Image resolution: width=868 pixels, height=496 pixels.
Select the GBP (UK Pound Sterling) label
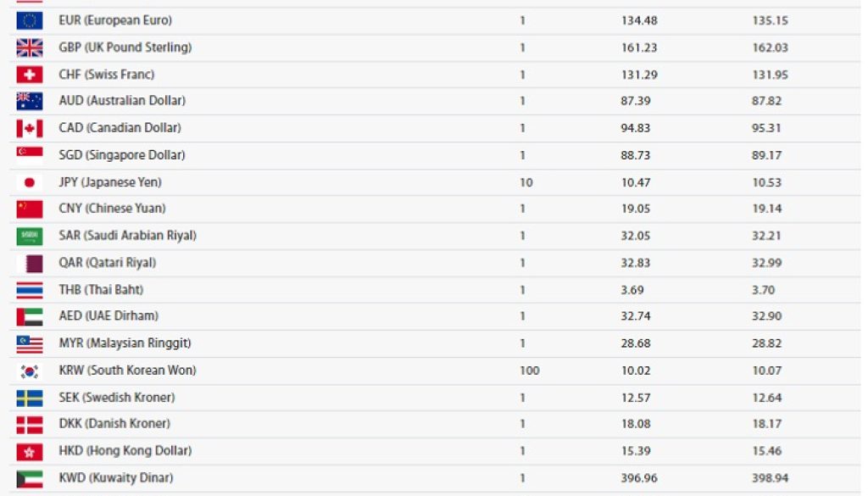pyautogui.click(x=125, y=47)
